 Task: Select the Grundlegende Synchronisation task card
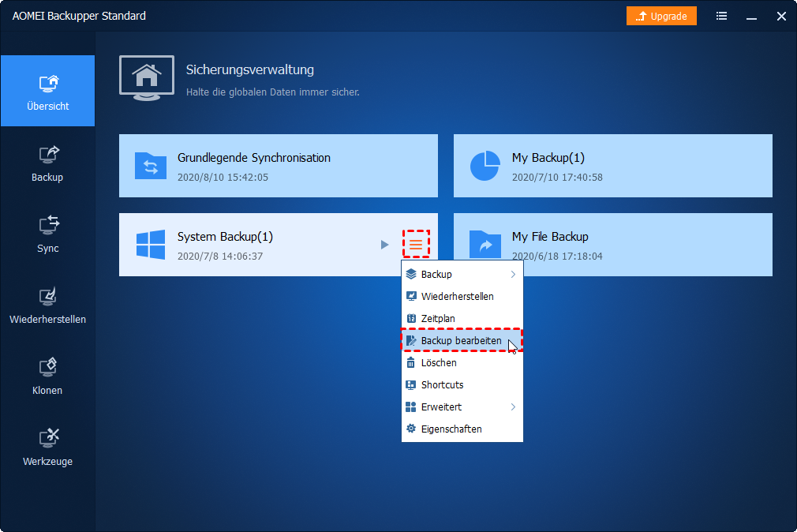[x=279, y=166]
